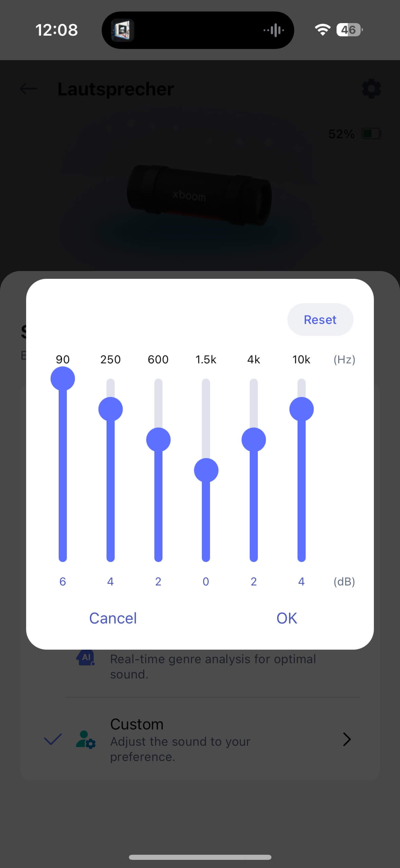400x868 pixels.
Task: Tap the AI sound mode icon
Action: click(x=85, y=658)
